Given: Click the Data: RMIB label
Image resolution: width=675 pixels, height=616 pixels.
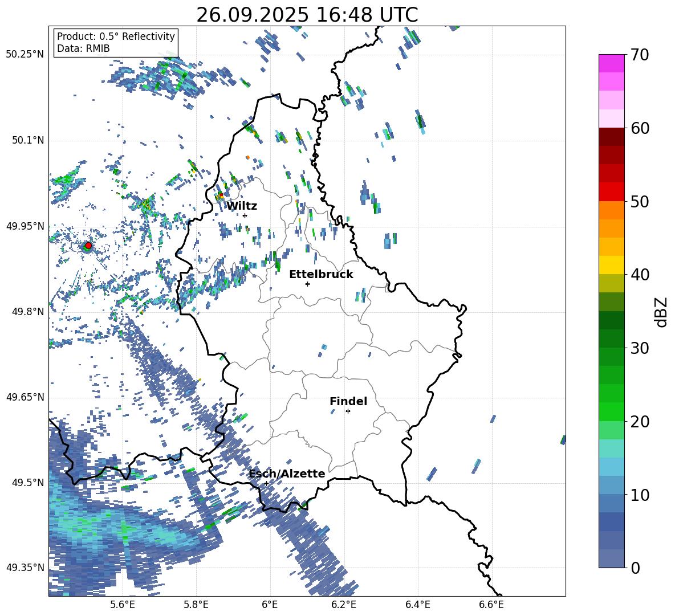Looking at the screenshot, I should click(83, 48).
